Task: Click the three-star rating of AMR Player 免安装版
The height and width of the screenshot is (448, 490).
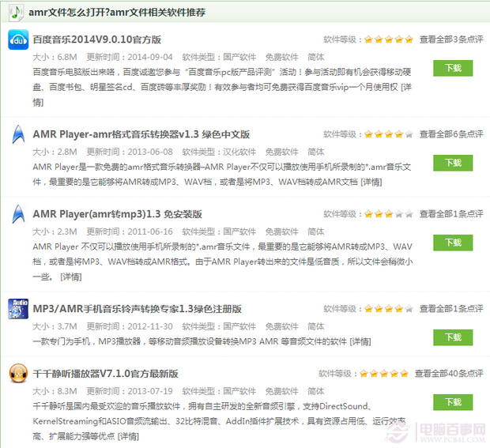Action: click(x=389, y=214)
